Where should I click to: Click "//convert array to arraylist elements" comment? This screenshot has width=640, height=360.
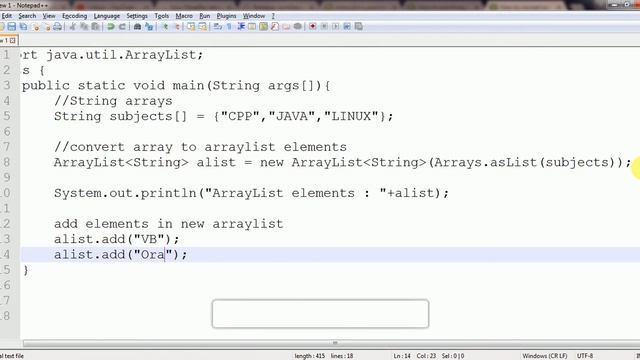pyautogui.click(x=200, y=147)
